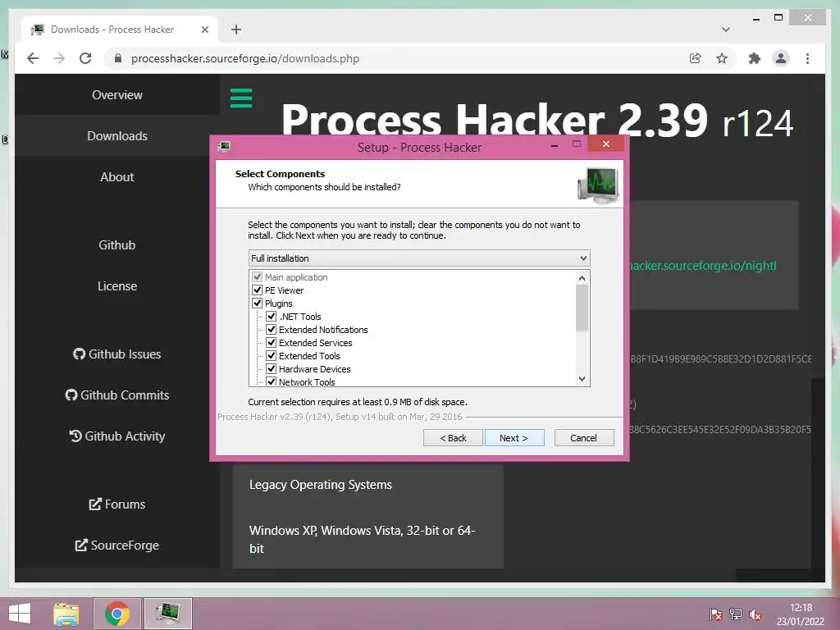Minimize the Setup - Process Hacker dialog
Image resolution: width=840 pixels, height=630 pixels.
[x=555, y=144]
